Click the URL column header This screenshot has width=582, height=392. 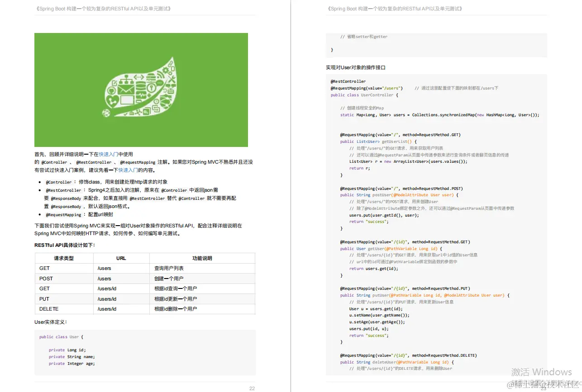pos(121,258)
